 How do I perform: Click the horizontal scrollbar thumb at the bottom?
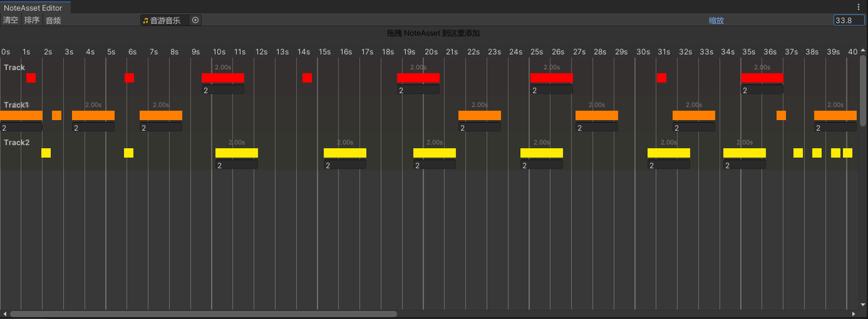[x=203, y=314]
